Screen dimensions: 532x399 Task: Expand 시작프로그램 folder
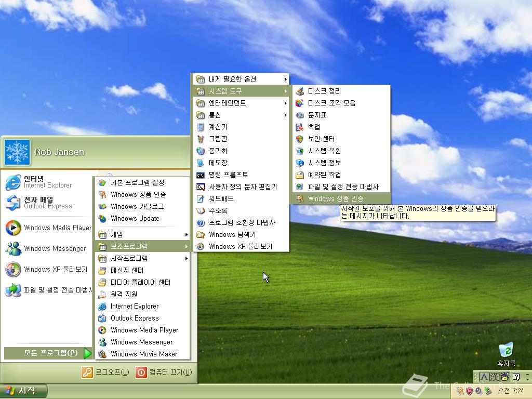click(x=142, y=258)
